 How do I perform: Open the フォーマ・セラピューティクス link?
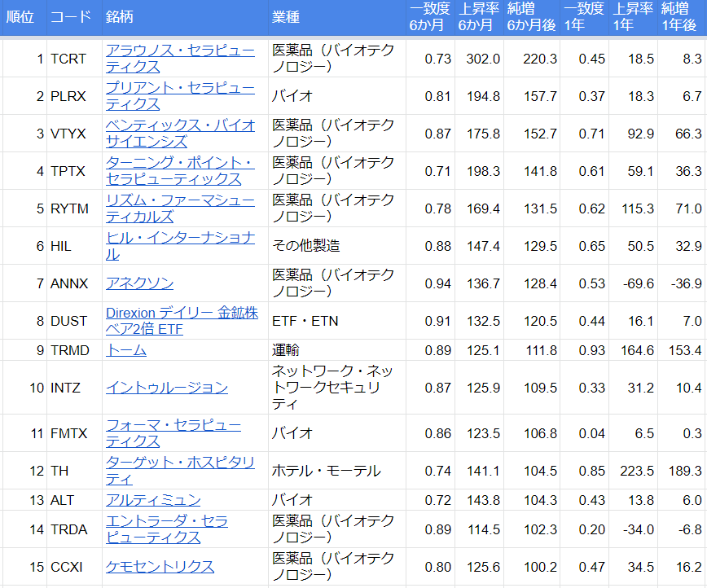(x=173, y=433)
